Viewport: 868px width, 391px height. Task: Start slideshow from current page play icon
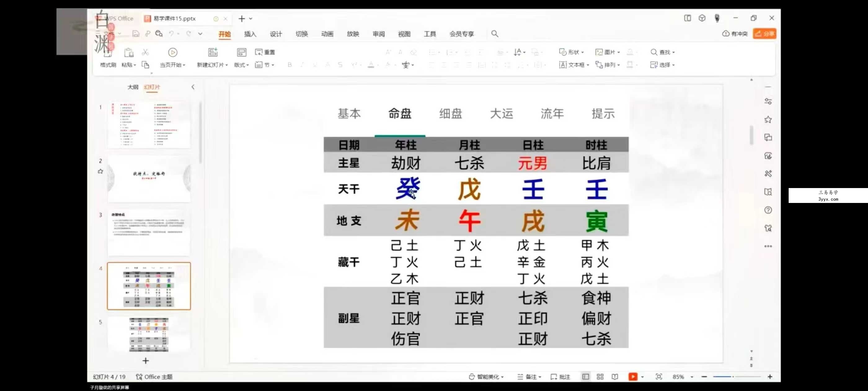173,52
